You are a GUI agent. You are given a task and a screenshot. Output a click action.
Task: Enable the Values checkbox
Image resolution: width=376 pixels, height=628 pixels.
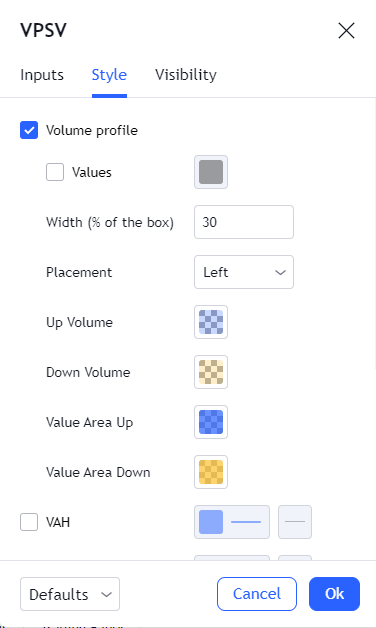[55, 172]
